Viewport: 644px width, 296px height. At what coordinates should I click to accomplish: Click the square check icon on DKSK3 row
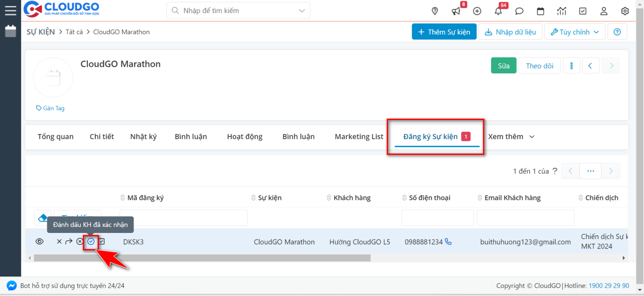(101, 241)
